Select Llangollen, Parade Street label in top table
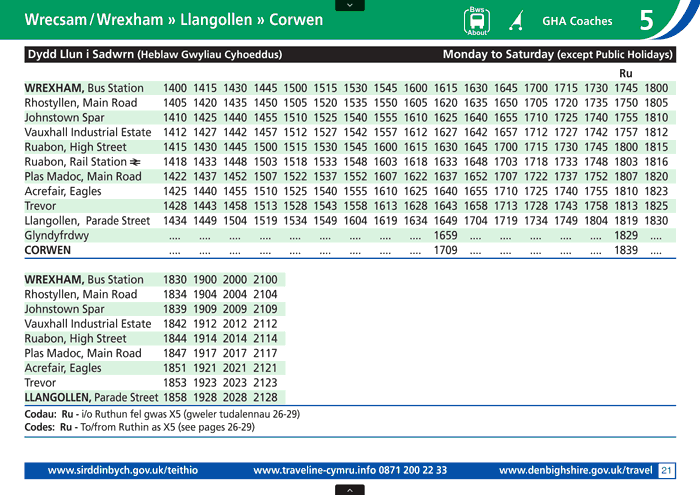The width and height of the screenshot is (700, 495). (x=87, y=220)
